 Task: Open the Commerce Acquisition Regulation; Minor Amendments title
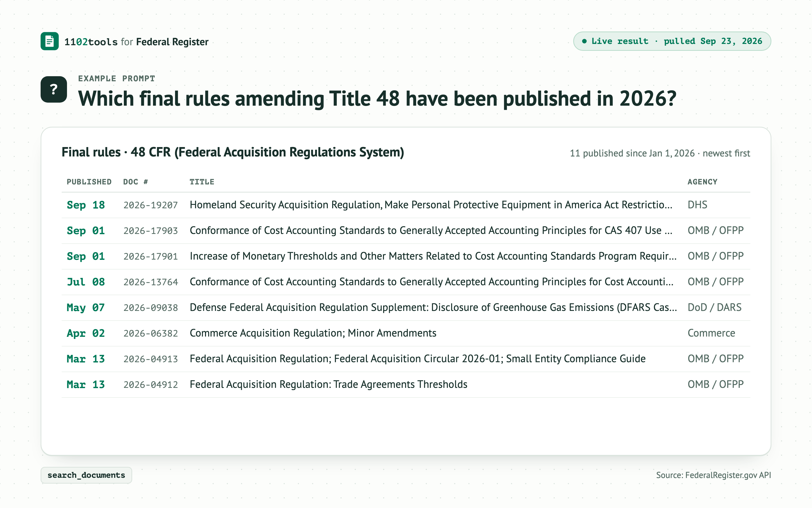313,333
